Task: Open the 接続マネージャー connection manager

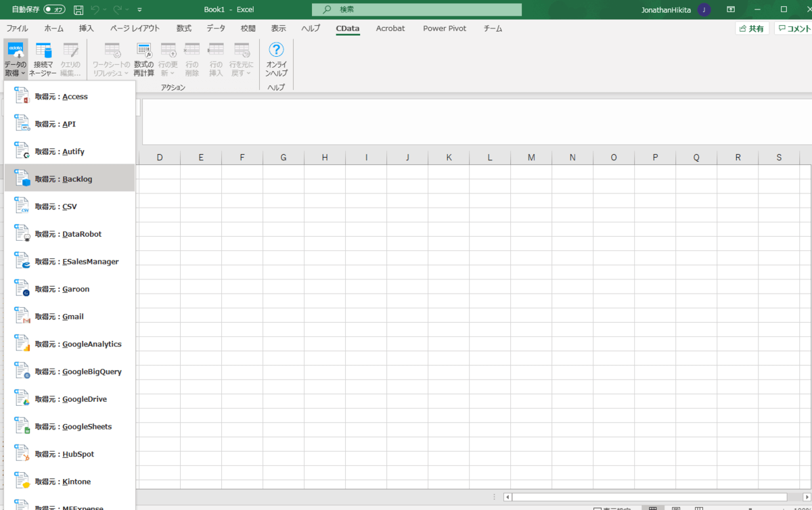Action: pos(43,59)
